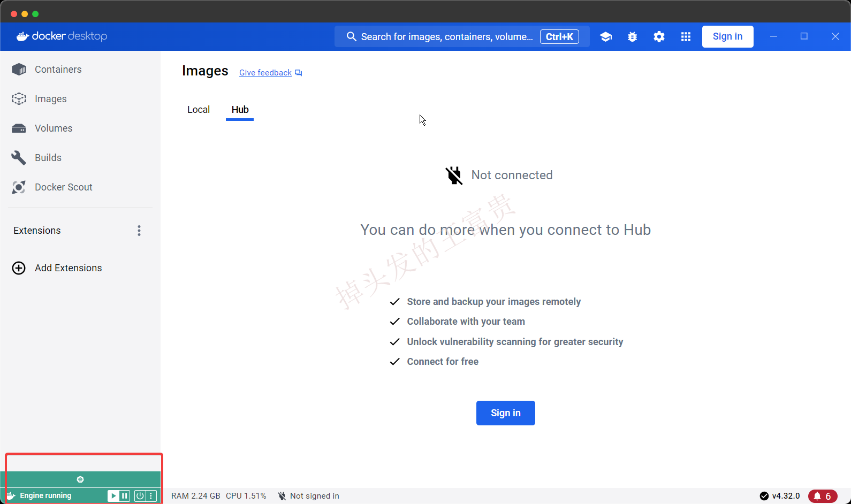Click 'Unlock vulnerability scanning for greater security'

[515, 342]
